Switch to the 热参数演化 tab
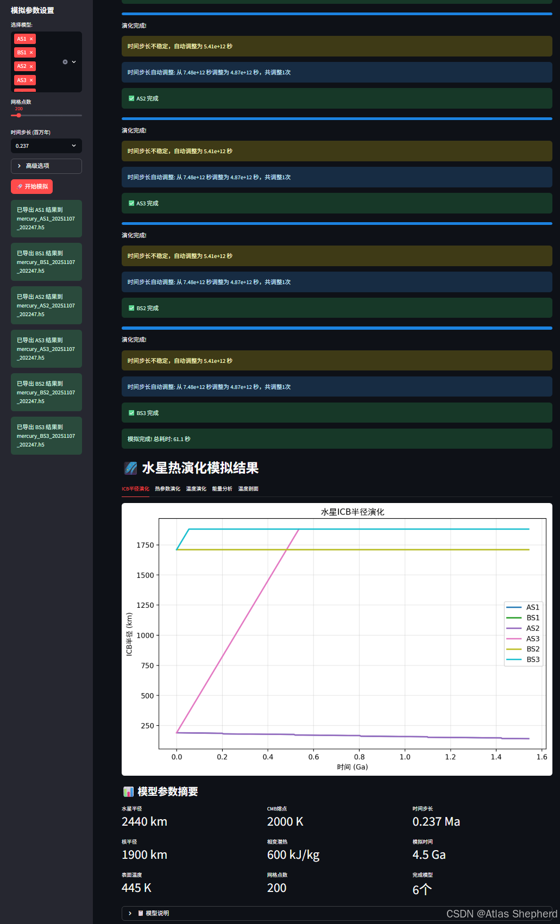Image resolution: width=560 pixels, height=924 pixels. tap(167, 489)
